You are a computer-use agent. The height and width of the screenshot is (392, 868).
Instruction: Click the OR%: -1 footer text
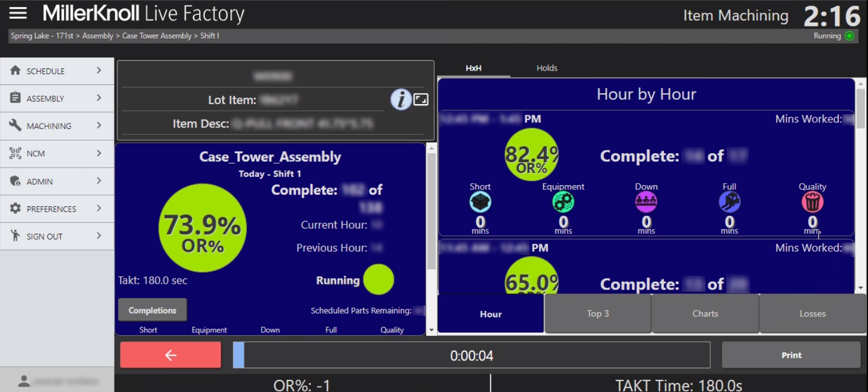coord(301,384)
